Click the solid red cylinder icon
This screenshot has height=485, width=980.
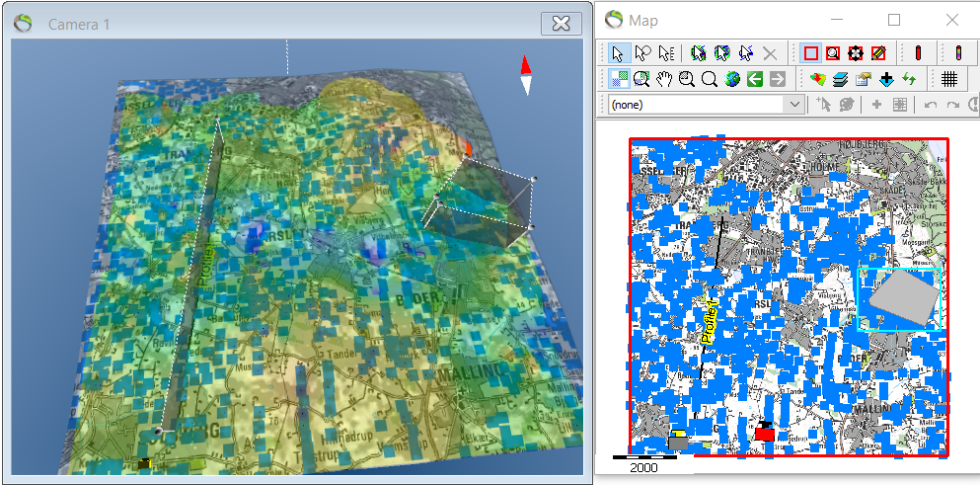918,53
